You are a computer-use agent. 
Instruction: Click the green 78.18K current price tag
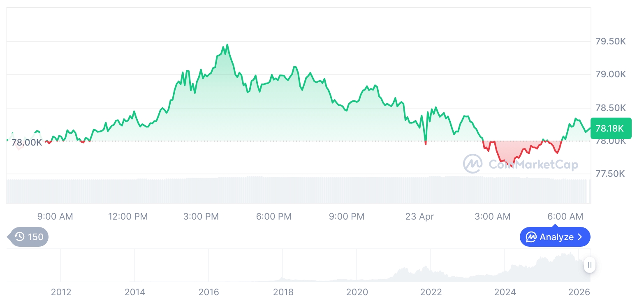pyautogui.click(x=610, y=128)
